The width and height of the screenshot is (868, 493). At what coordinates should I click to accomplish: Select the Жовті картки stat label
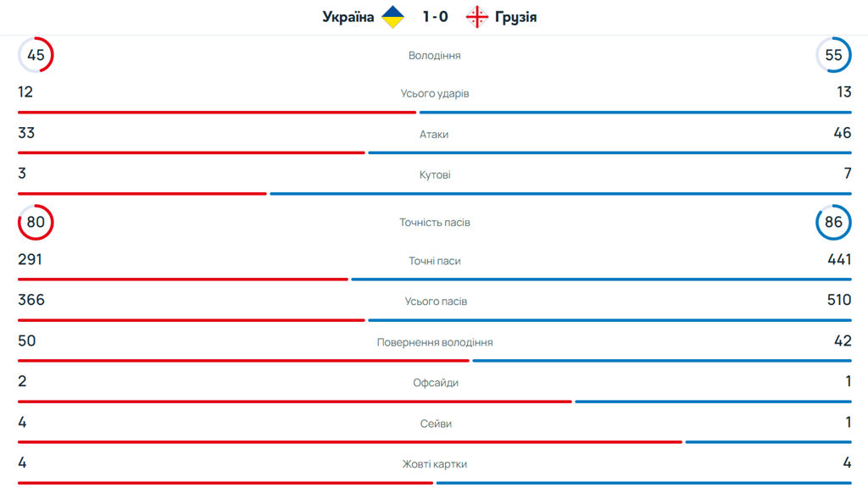(434, 464)
